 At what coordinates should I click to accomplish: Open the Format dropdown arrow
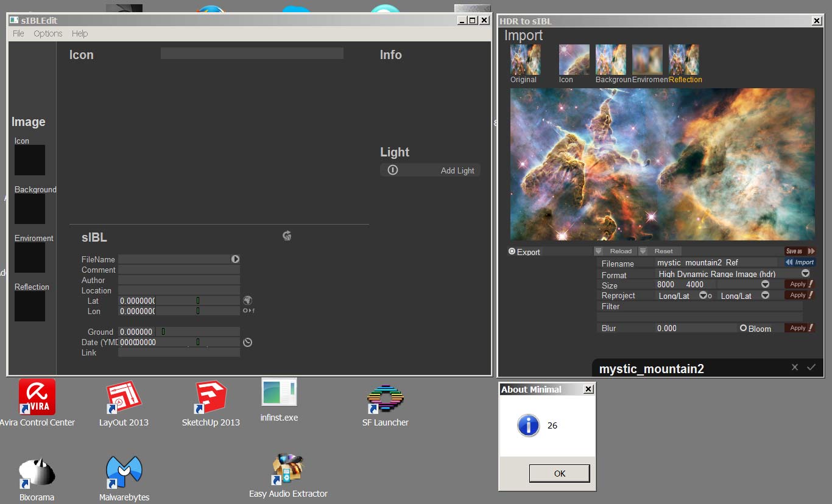point(805,274)
